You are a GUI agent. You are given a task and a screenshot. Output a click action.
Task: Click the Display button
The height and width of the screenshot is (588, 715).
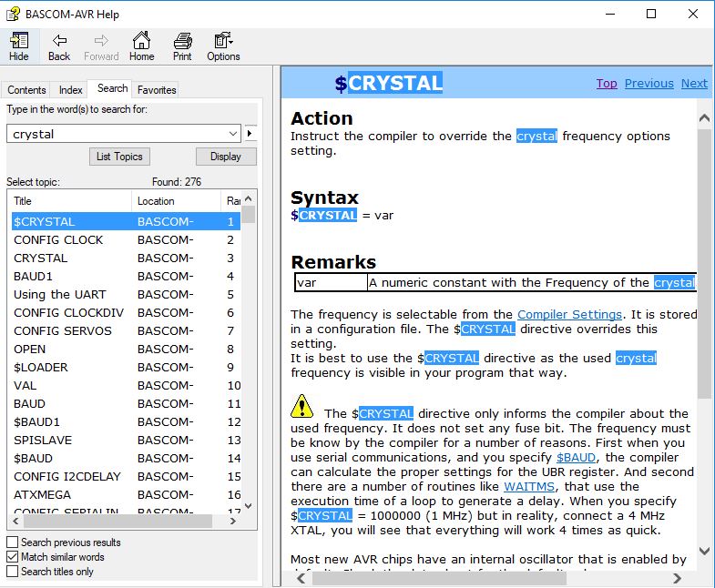pyautogui.click(x=226, y=157)
